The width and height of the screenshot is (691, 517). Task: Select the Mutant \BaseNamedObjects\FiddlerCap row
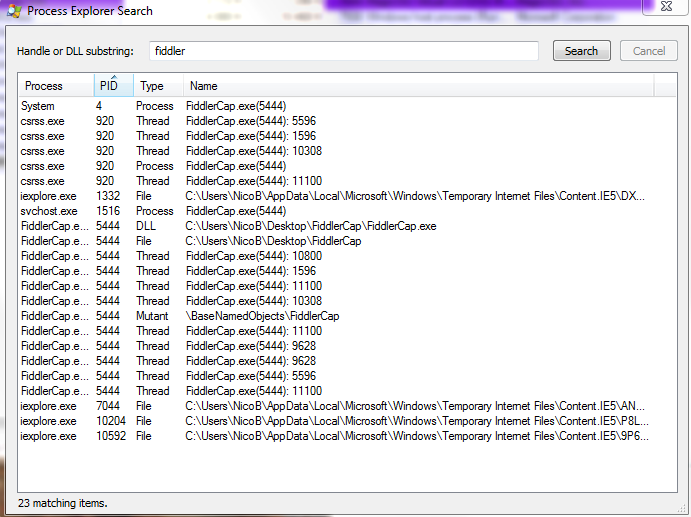[x=347, y=316]
